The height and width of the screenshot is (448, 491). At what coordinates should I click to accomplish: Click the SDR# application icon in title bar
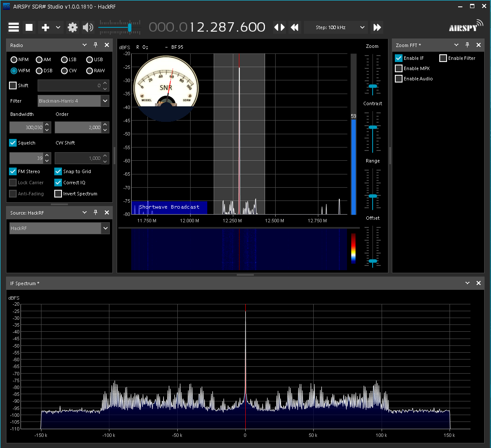(6, 6)
